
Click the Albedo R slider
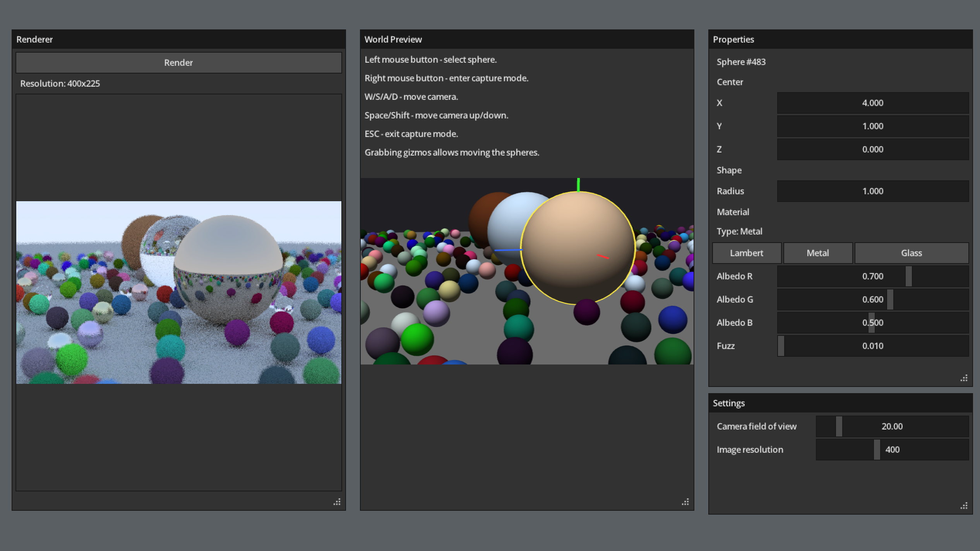pyautogui.click(x=873, y=276)
